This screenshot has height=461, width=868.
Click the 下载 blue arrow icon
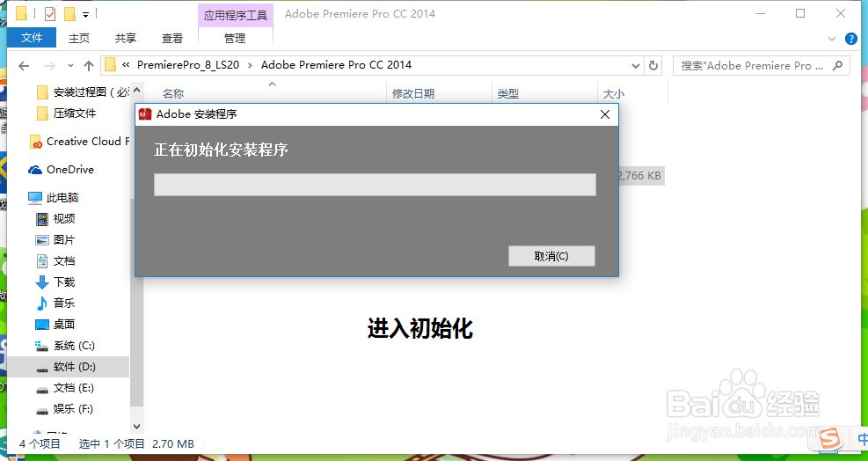(x=42, y=282)
